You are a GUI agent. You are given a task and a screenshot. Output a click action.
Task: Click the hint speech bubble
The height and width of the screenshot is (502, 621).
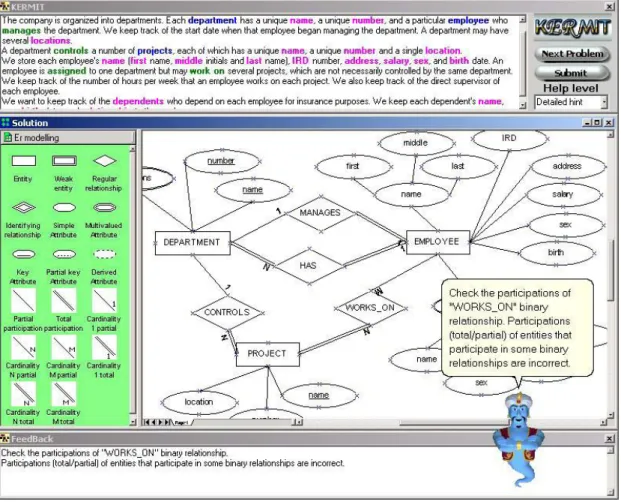[517, 328]
